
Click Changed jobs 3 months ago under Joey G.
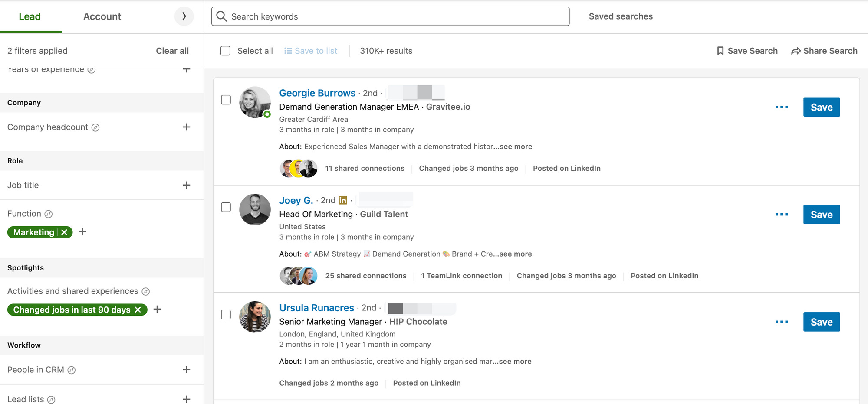click(x=566, y=276)
